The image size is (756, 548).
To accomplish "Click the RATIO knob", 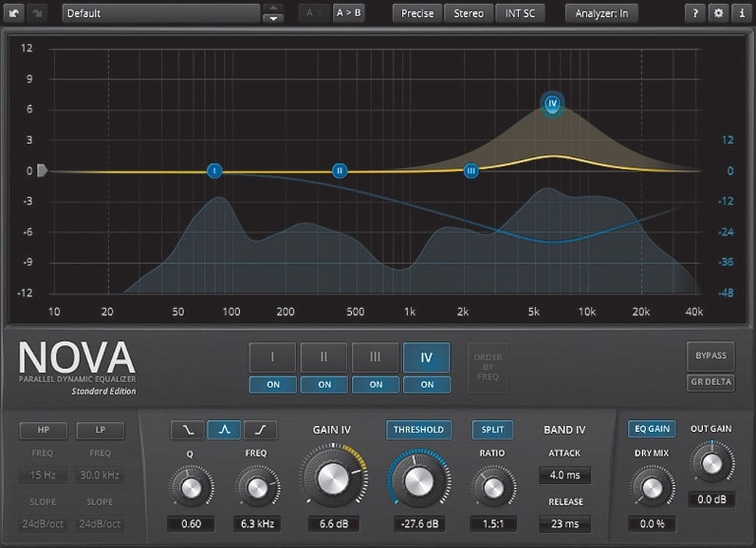I will 494,488.
